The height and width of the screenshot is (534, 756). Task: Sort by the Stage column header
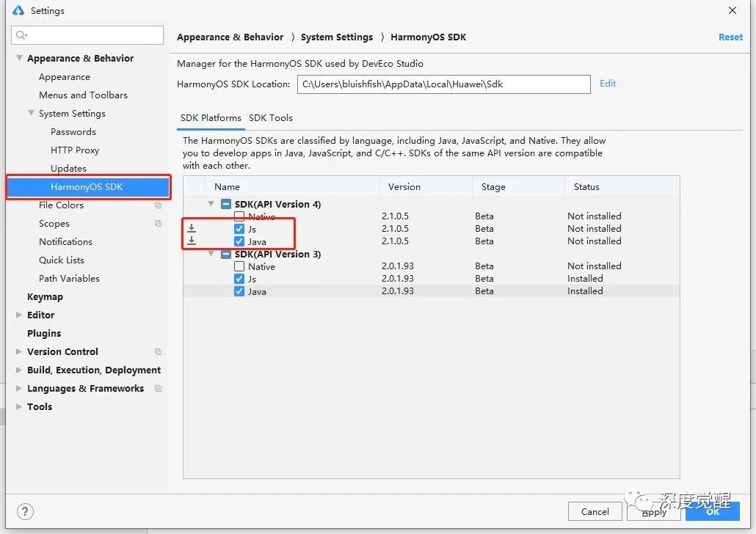click(x=518, y=186)
